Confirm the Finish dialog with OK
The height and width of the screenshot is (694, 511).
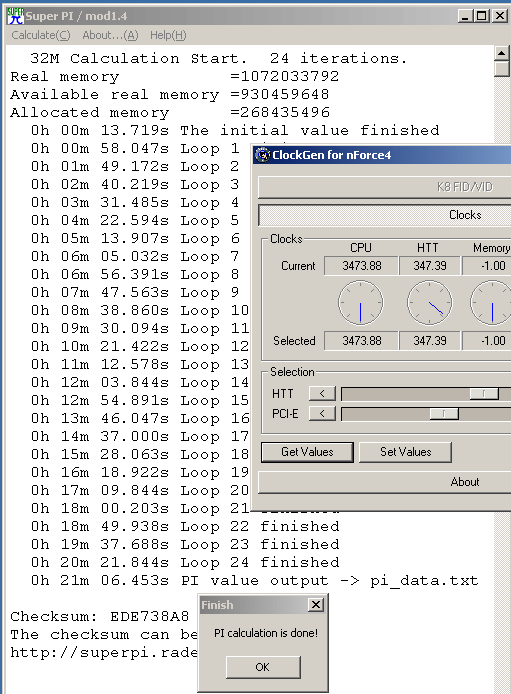click(263, 667)
